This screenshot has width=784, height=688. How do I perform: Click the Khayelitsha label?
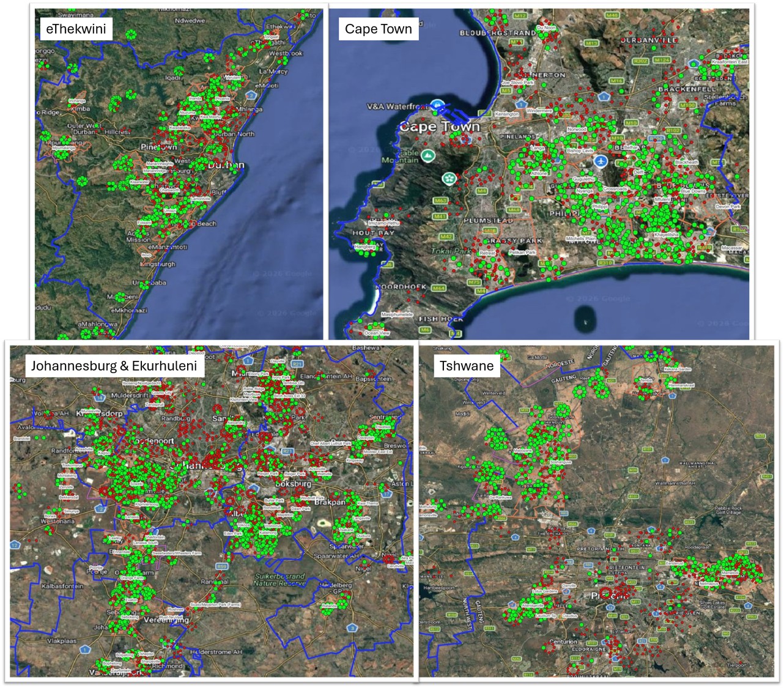click(667, 235)
